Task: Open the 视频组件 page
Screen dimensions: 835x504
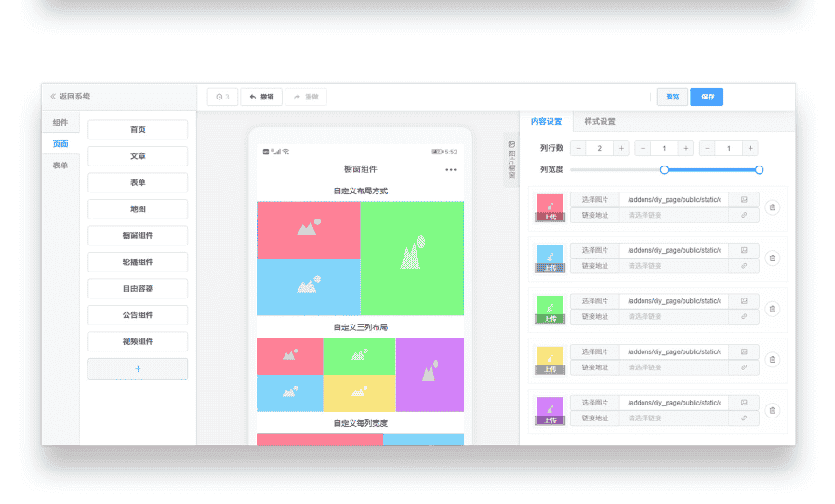Action: (138, 341)
